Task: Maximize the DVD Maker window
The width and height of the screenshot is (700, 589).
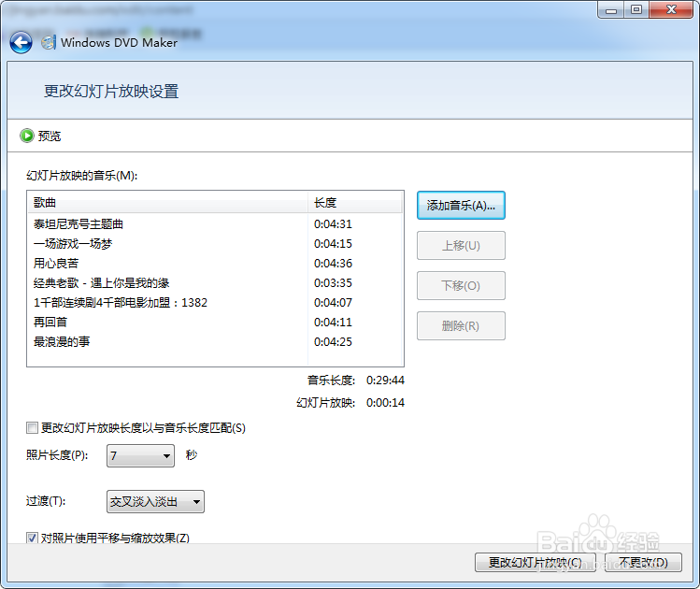Action: click(636, 9)
